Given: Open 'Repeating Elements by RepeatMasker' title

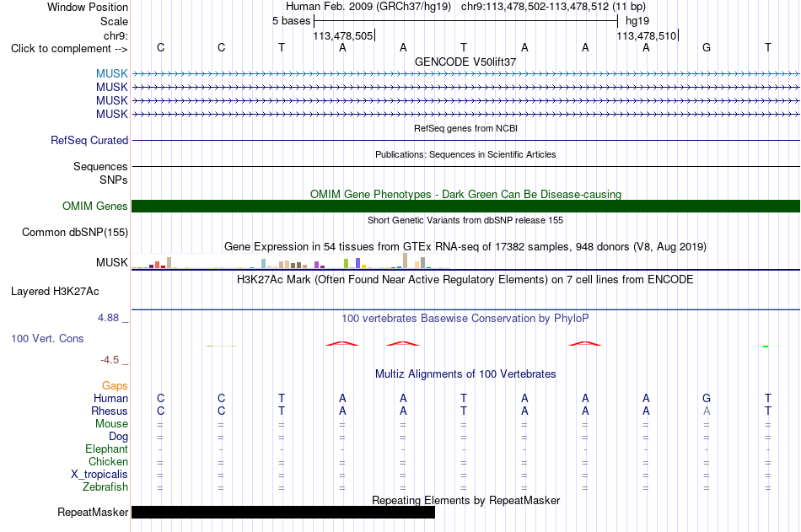Looking at the screenshot, I should coord(466,500).
